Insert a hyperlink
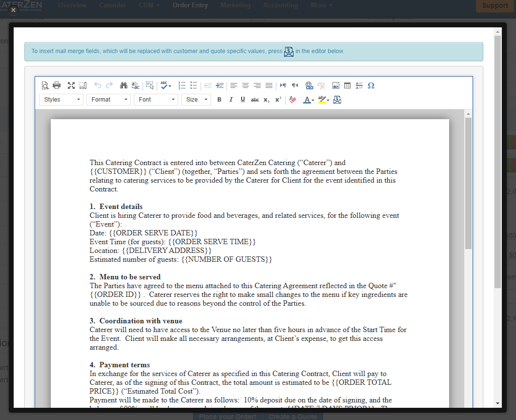Image resolution: width=516 pixels, height=420 pixels. click(309, 85)
